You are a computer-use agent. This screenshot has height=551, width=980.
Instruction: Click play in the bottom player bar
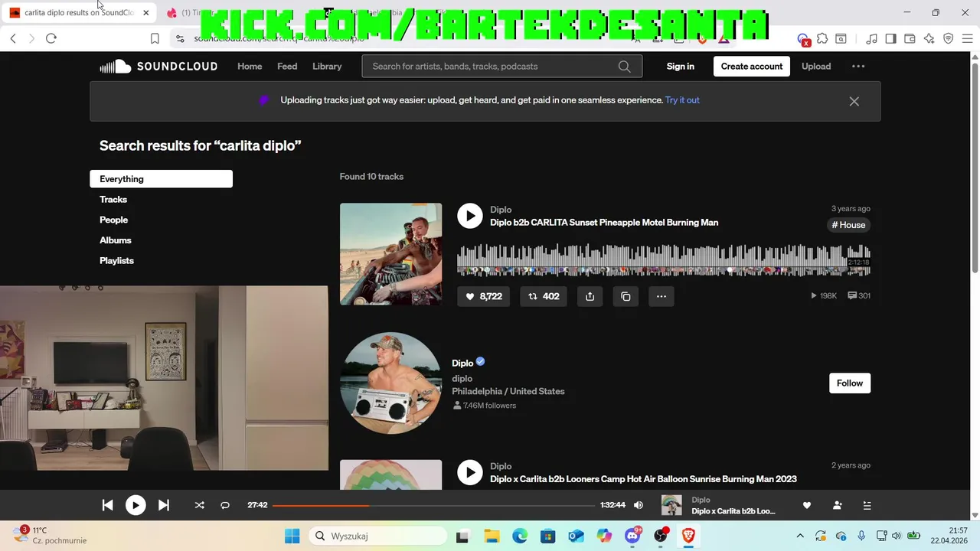coord(136,505)
